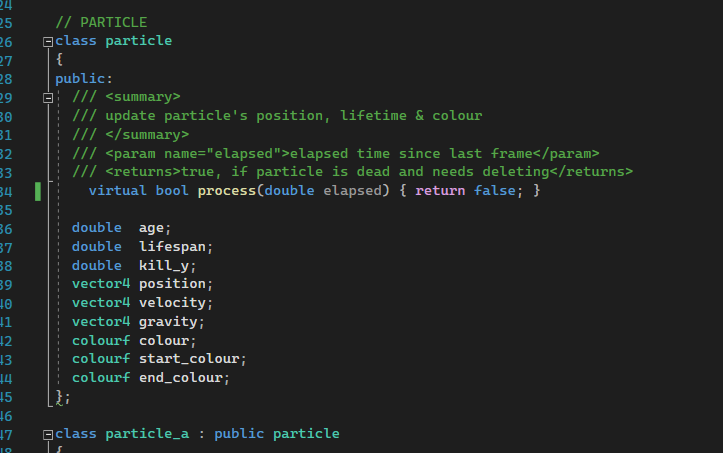The width and height of the screenshot is (723, 453).
Task: Collapse the class particle block
Action: [x=48, y=42]
